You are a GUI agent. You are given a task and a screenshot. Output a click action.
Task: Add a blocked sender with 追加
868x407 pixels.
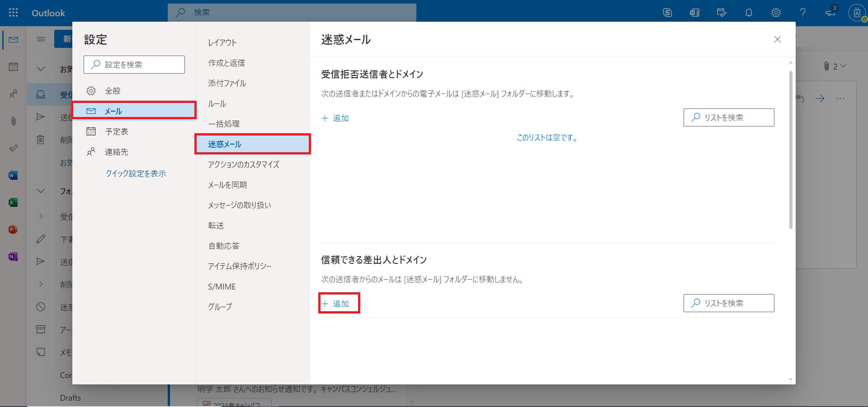335,118
